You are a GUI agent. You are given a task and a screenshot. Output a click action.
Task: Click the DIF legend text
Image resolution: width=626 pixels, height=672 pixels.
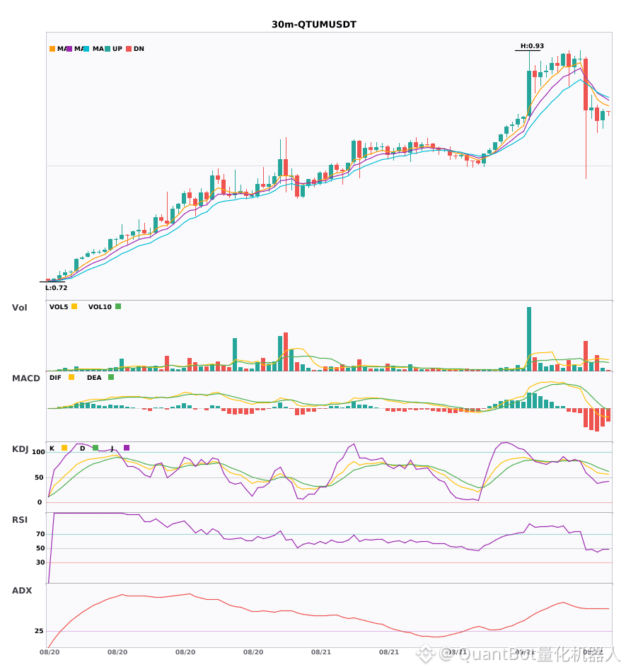click(x=55, y=378)
